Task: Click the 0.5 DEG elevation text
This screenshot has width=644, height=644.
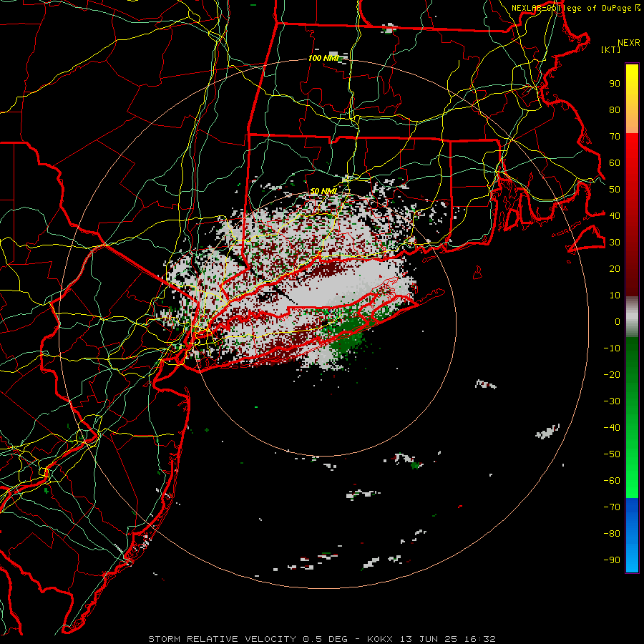Action: (325, 639)
